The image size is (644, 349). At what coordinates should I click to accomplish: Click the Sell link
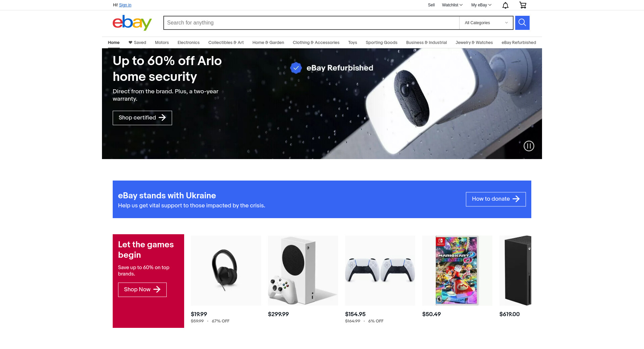[x=431, y=5]
